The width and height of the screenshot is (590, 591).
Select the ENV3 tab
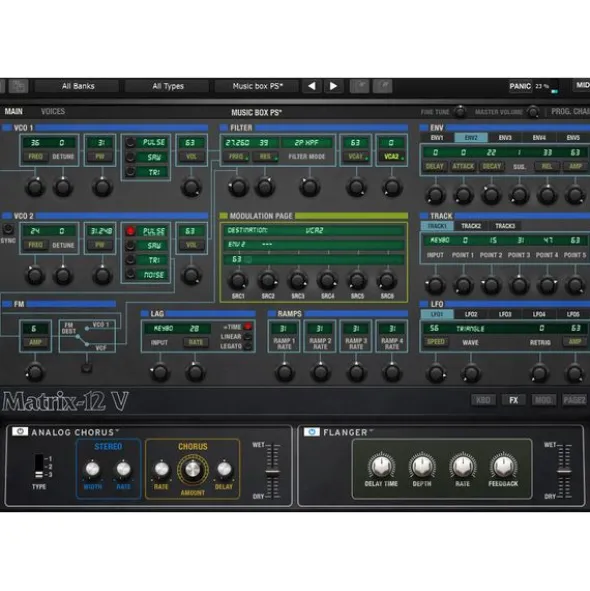(505, 138)
